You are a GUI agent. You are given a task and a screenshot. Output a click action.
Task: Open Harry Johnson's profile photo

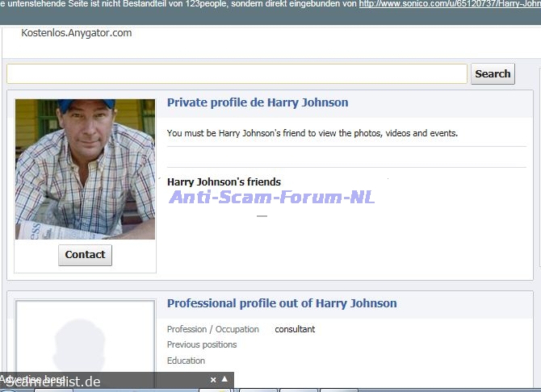(x=85, y=169)
